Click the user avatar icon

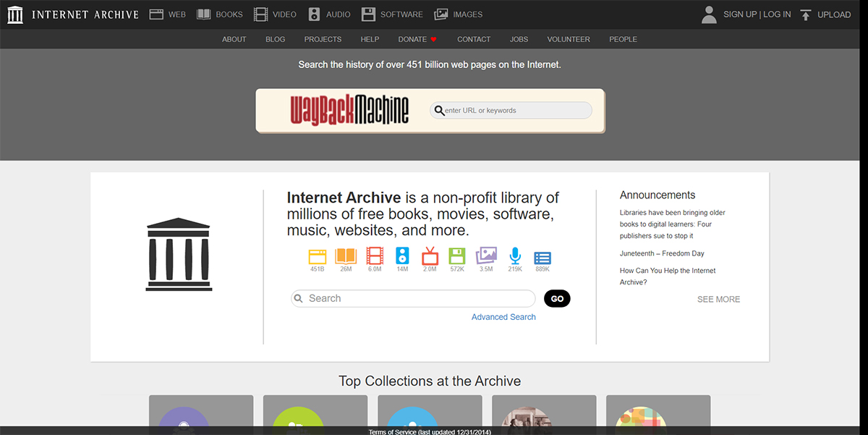pyautogui.click(x=710, y=14)
